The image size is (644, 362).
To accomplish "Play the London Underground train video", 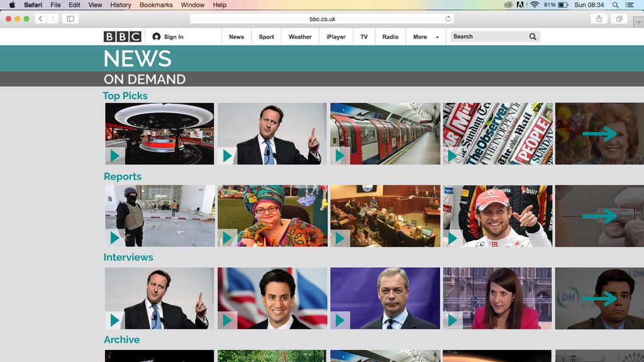I will tap(340, 155).
